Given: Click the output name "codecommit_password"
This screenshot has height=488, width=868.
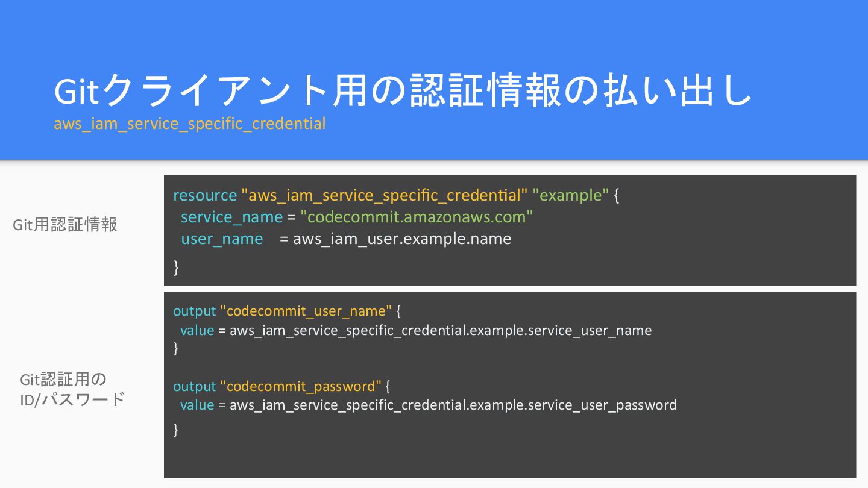Looking at the screenshot, I should coord(301,386).
